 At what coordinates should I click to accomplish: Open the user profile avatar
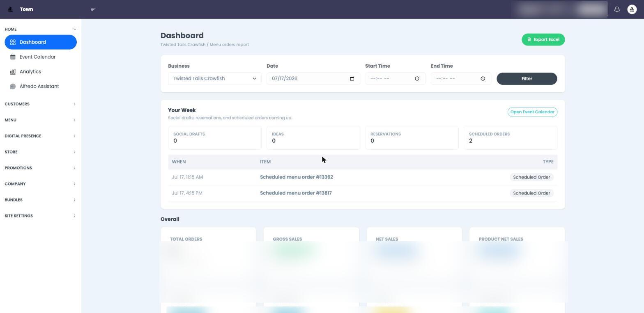coord(632,9)
